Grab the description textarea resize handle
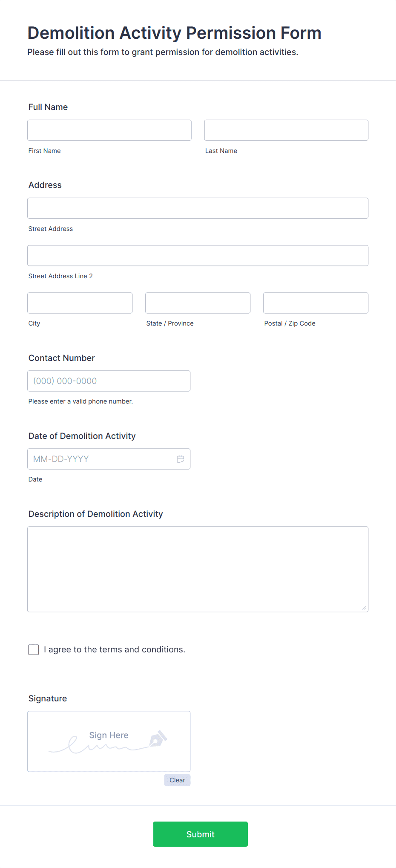The width and height of the screenshot is (396, 868). pos(364,608)
